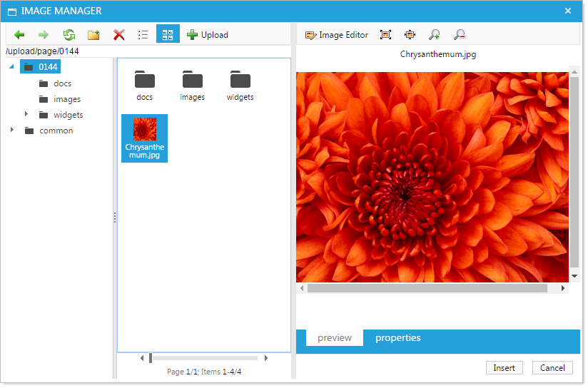Viewport: 588px width, 388px height.
Task: Click preview vertical scrollbar up arrow
Action: coord(574,71)
